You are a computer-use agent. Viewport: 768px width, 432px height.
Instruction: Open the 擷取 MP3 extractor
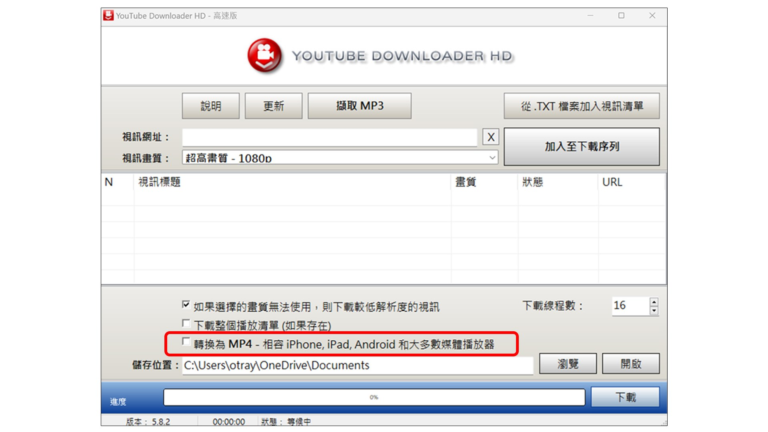(x=360, y=106)
